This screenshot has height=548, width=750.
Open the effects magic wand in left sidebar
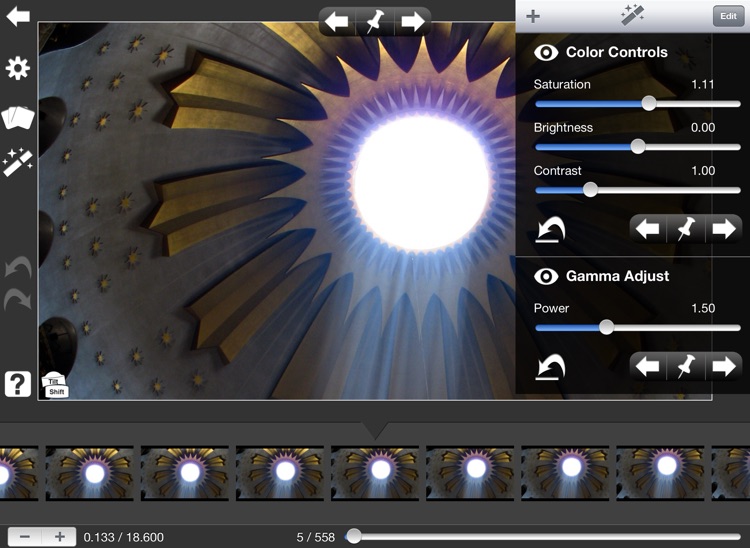(x=17, y=162)
